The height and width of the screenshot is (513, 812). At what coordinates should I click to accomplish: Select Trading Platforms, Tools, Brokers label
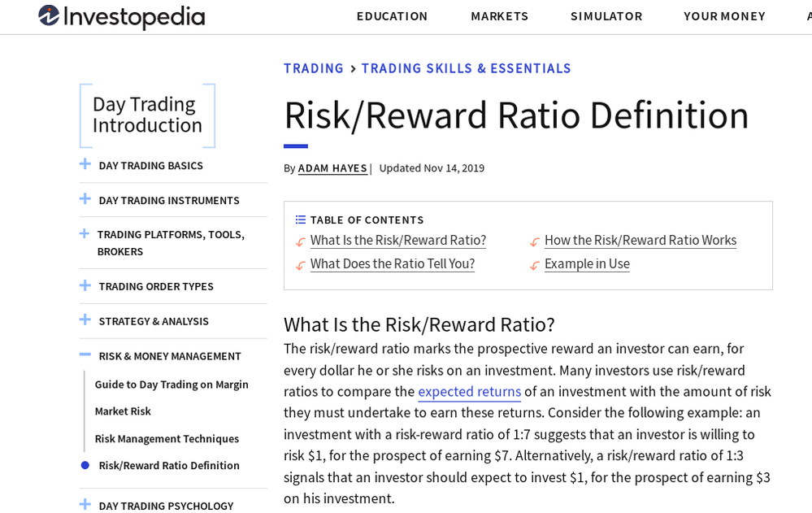click(x=171, y=243)
